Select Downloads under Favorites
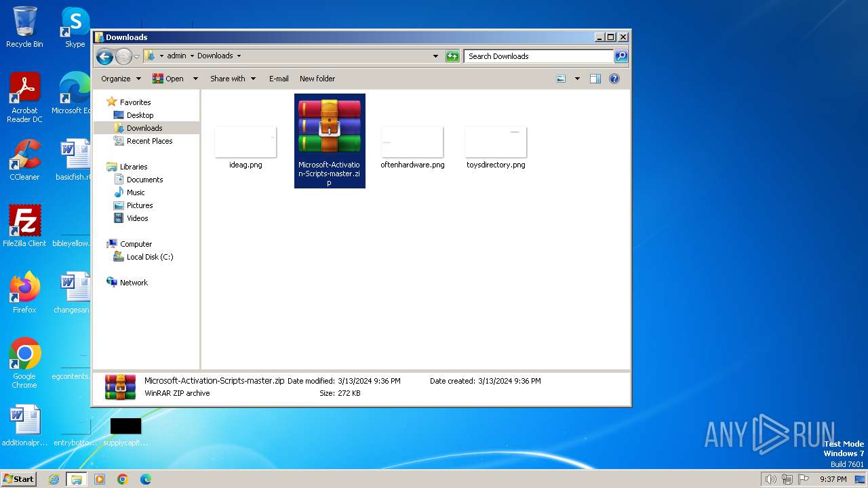868x488 pixels. point(144,128)
